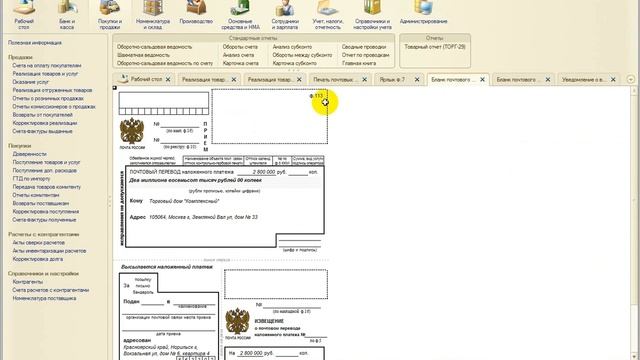Viewport: 640px width, 360px height.
Task: Open Анализ субконто report
Action: (x=292, y=47)
